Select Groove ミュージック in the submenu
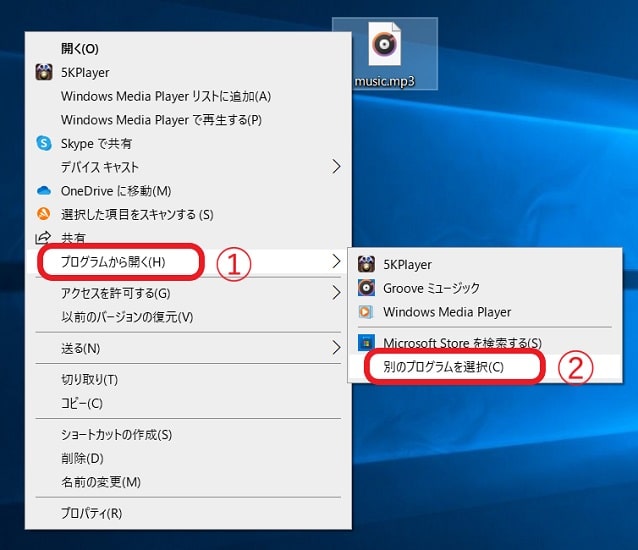The width and height of the screenshot is (638, 550). point(485,288)
